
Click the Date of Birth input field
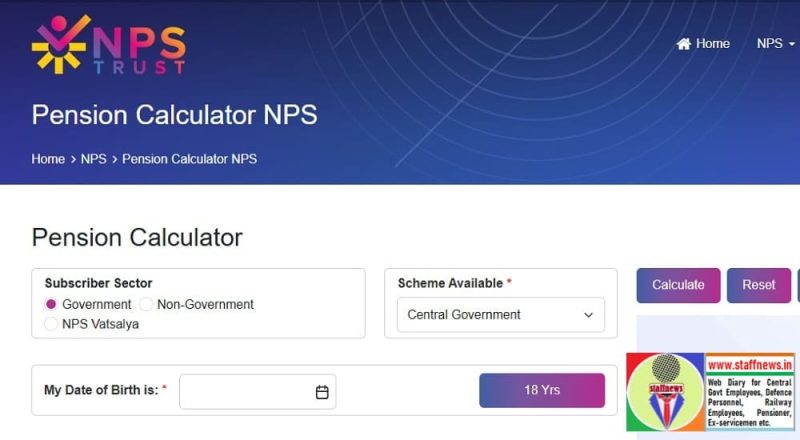(x=245, y=392)
